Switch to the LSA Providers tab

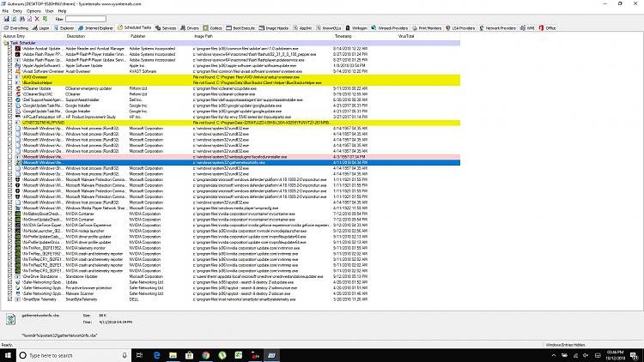(x=460, y=28)
